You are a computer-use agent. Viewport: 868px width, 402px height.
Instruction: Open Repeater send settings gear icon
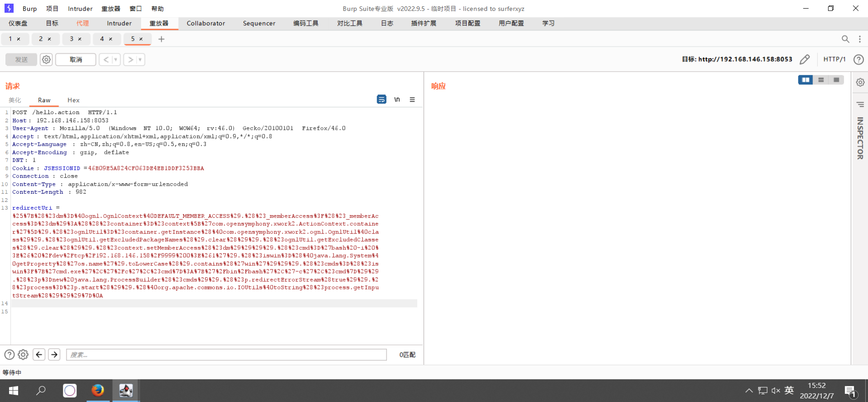tap(46, 59)
